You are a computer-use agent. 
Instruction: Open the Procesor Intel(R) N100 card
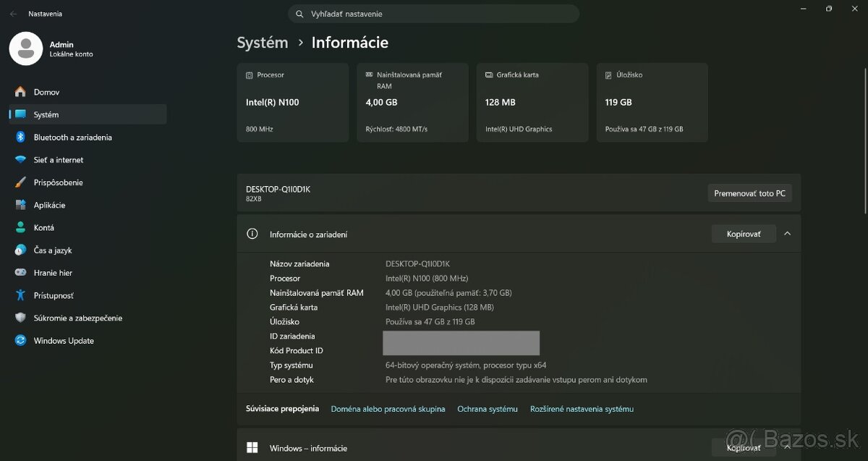click(293, 102)
